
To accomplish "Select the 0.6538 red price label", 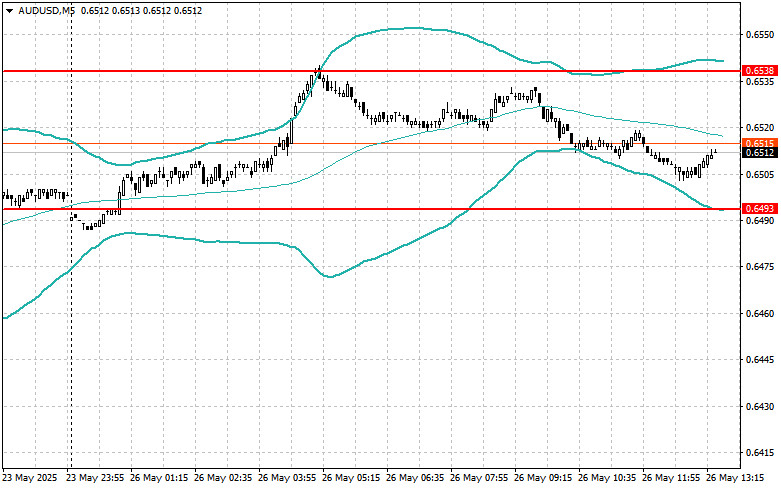I will tap(759, 71).
